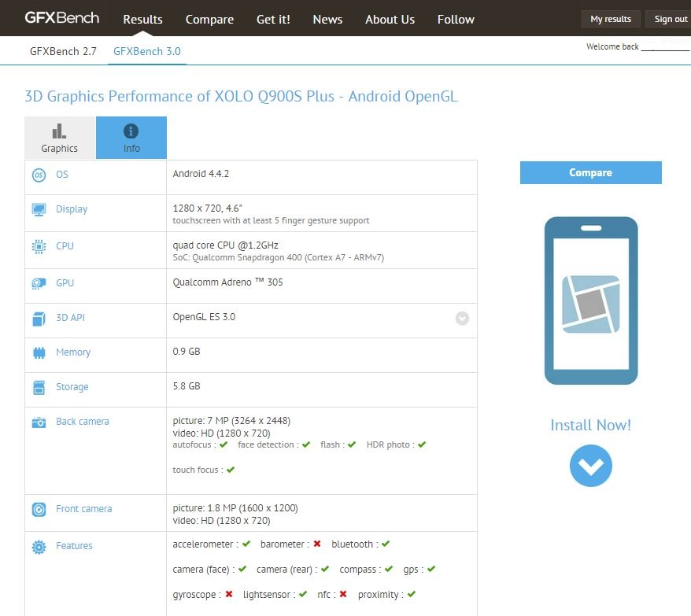
Task: Click the Info circle icon
Action: click(x=131, y=131)
